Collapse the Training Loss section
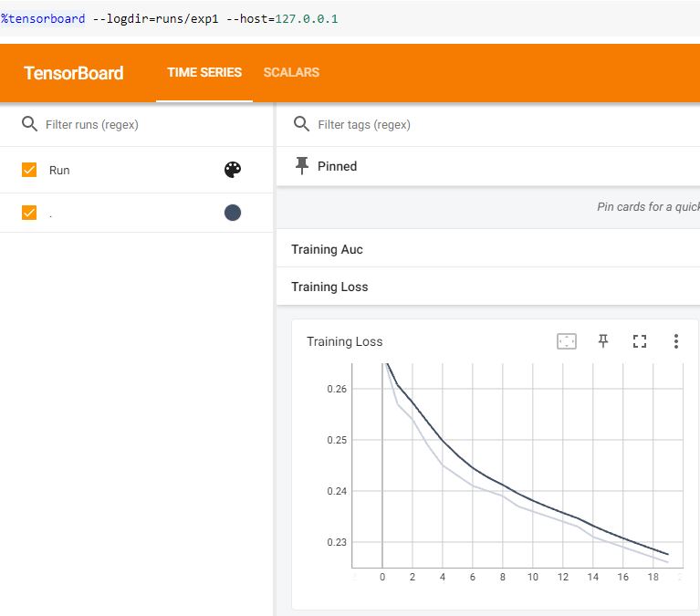This screenshot has height=616, width=700. [488, 287]
